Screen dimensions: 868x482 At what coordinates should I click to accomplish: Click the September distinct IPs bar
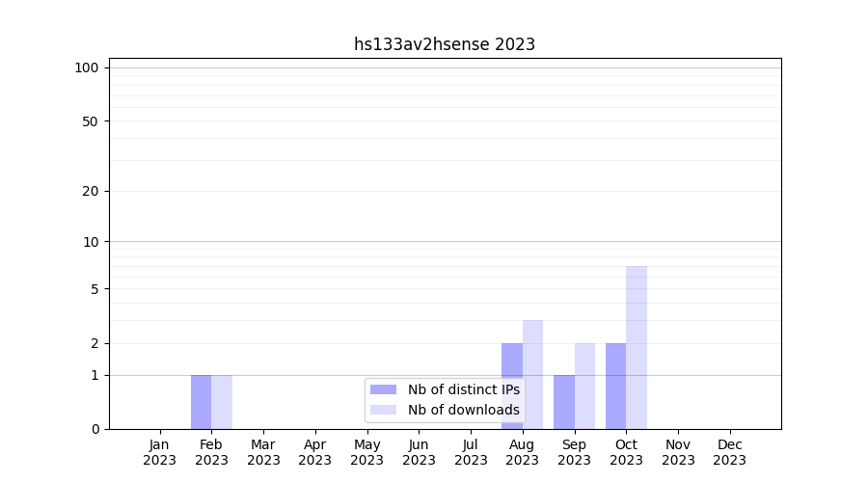point(564,402)
